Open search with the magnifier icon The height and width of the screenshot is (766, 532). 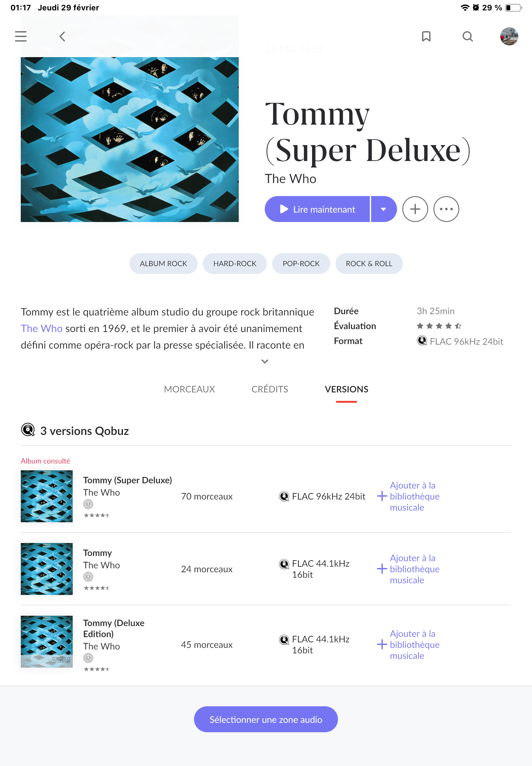click(467, 36)
